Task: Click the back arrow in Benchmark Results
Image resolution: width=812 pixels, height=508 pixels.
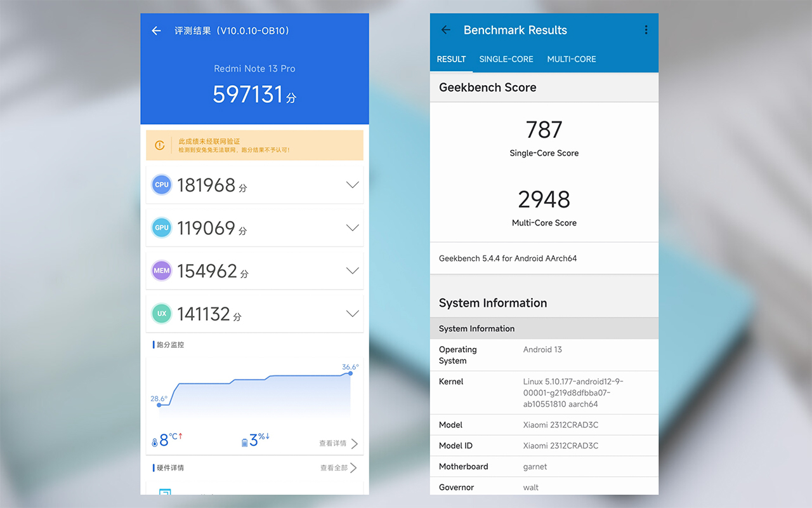Action: coord(445,29)
